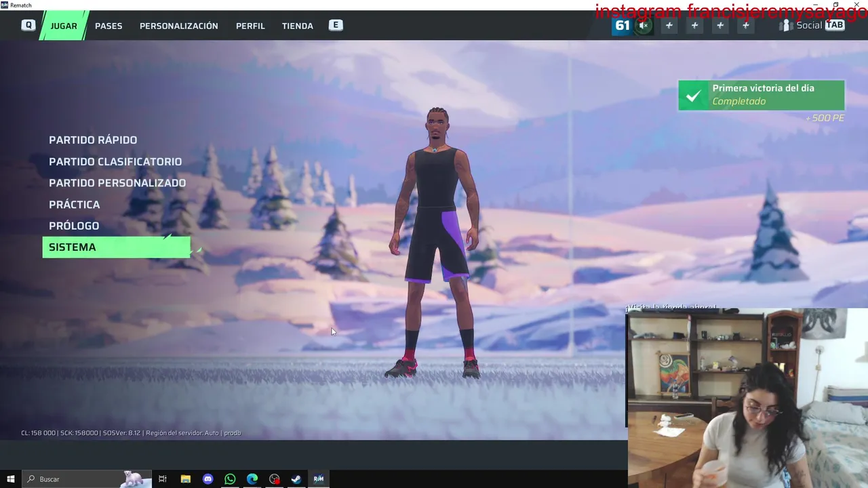Open Task View on the taskbar
This screenshot has height=488, width=868.
tap(163, 479)
